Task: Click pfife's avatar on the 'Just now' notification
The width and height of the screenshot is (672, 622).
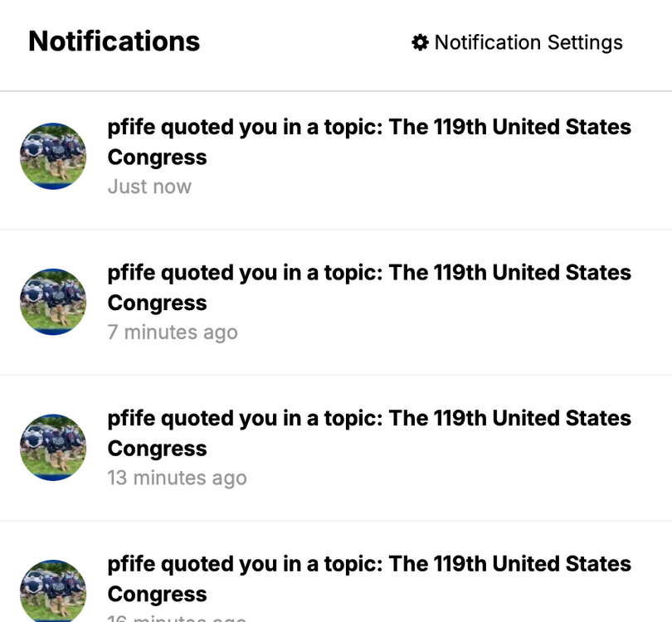Action: coord(53,156)
